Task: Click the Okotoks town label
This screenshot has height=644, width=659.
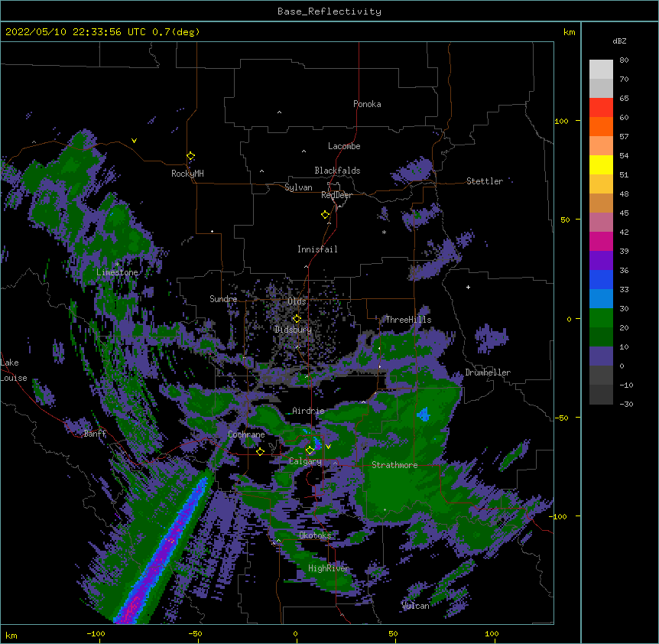Action: coord(315,535)
